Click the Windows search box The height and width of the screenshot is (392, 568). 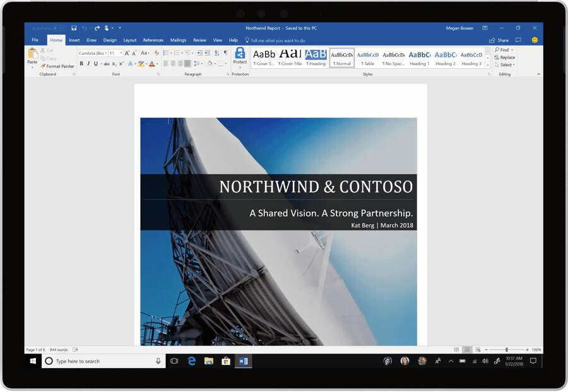[x=104, y=361]
